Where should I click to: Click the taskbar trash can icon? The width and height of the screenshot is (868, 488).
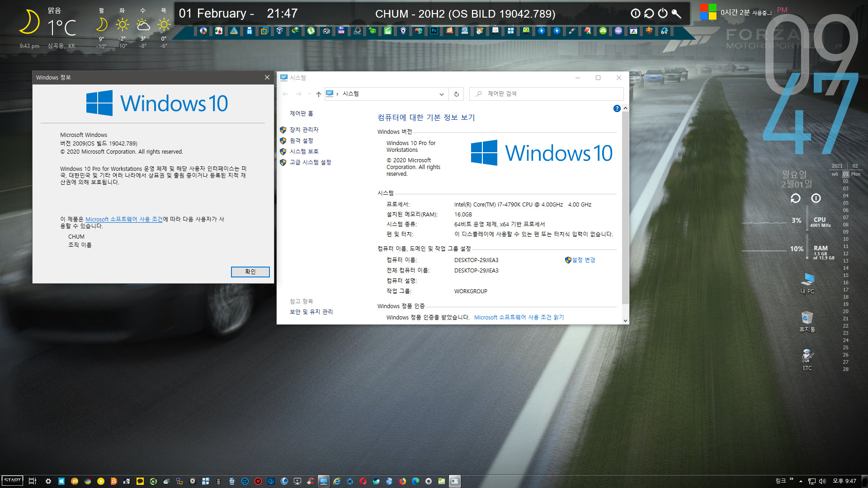click(218, 481)
